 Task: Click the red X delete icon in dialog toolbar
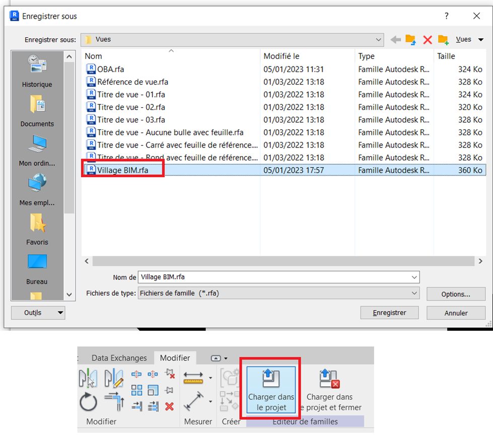click(428, 40)
